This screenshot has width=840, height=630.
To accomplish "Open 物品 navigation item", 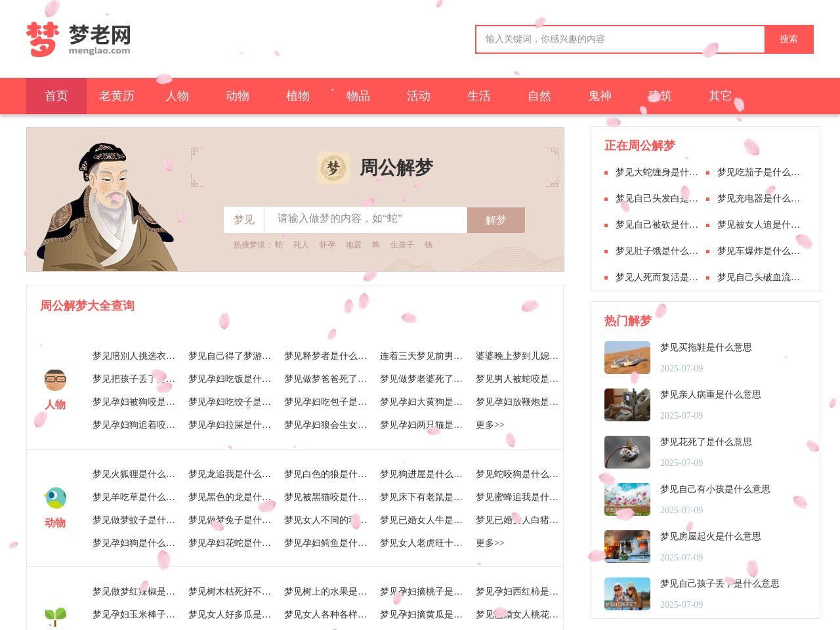I will (358, 96).
